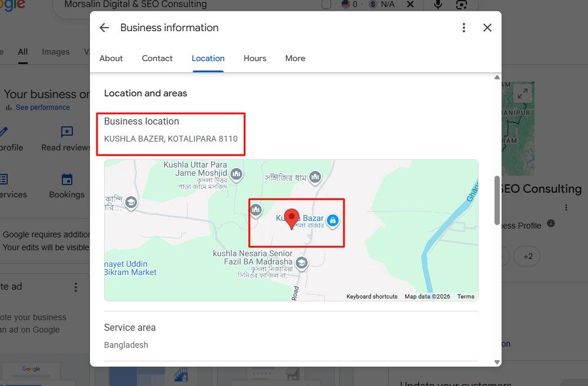Open the Hours tab
The image size is (588, 386).
click(255, 59)
